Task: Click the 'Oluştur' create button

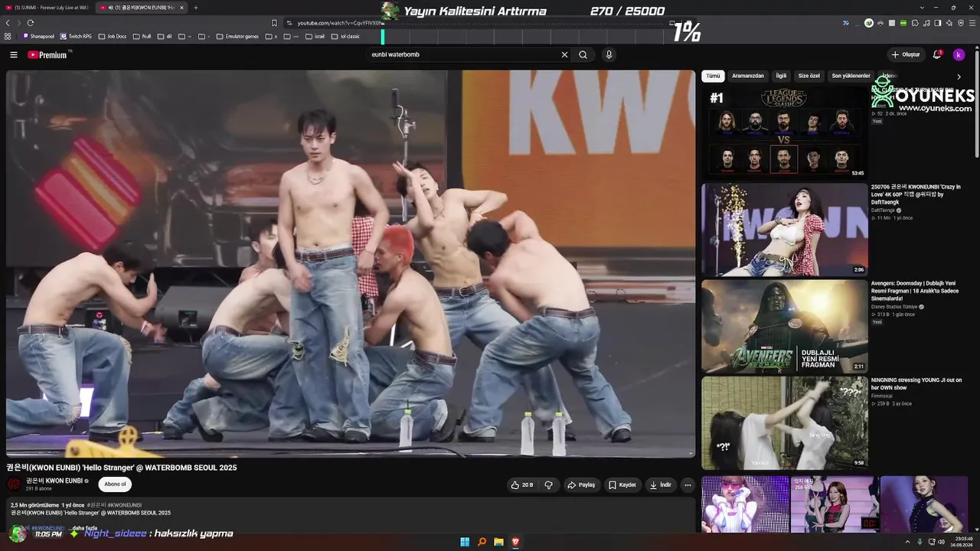Action: [906, 54]
